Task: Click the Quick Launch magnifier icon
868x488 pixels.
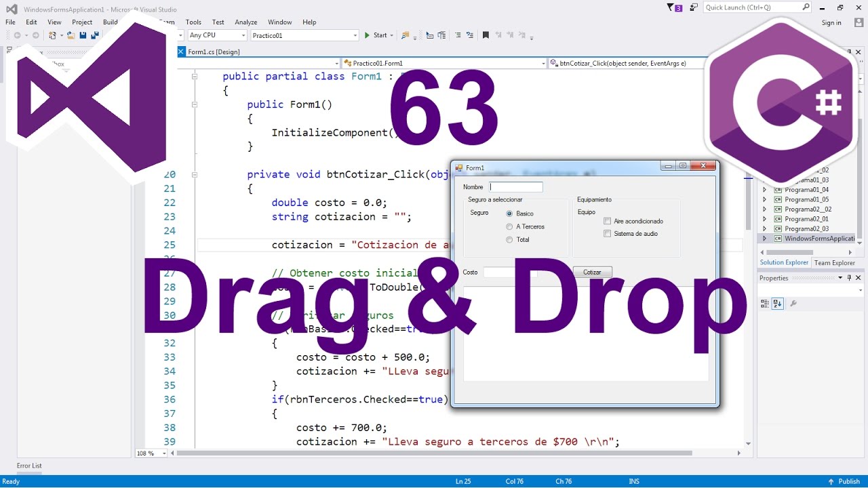Action: pyautogui.click(x=806, y=7)
